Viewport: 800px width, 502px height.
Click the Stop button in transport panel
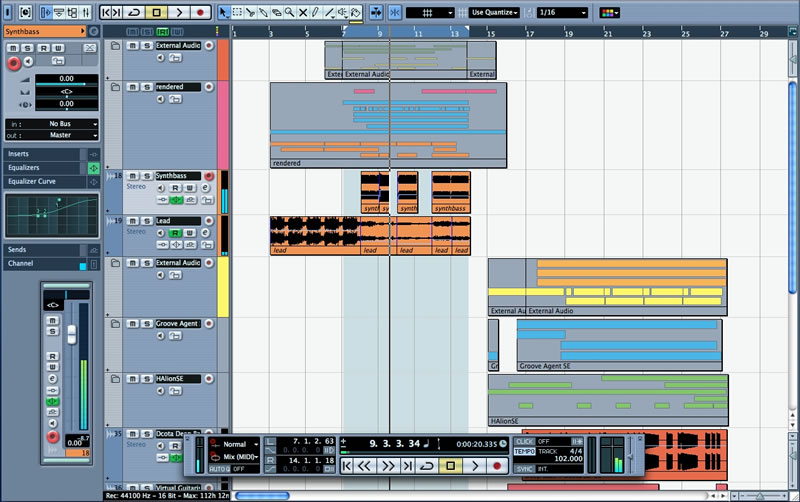(451, 466)
